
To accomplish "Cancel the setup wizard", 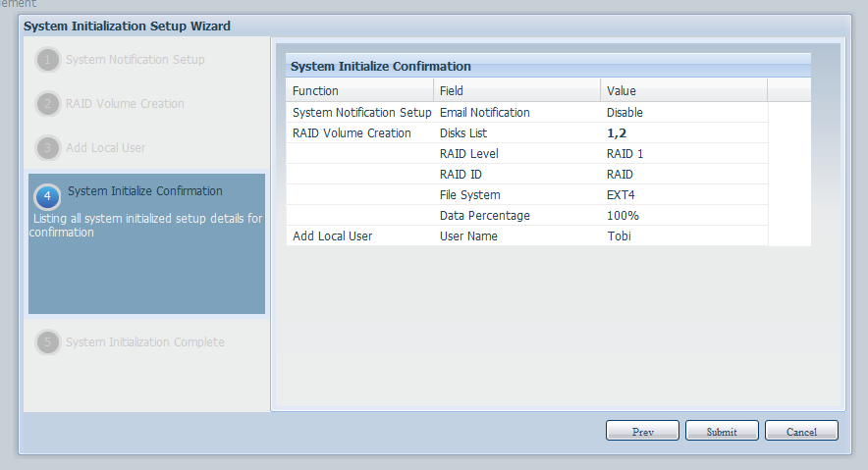I will (x=801, y=431).
